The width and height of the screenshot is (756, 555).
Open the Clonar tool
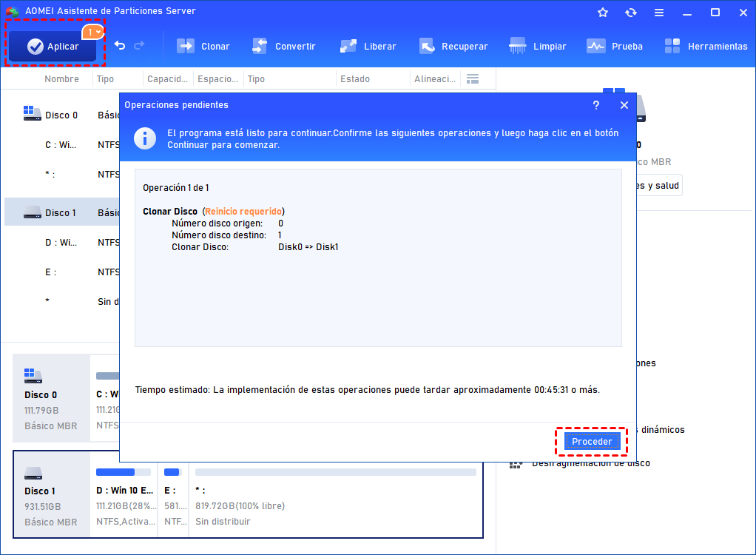point(203,47)
